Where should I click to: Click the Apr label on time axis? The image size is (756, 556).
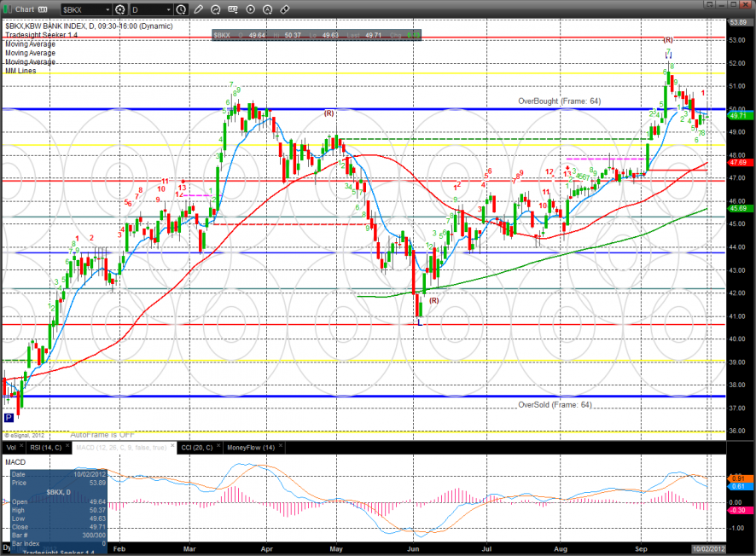[x=266, y=549]
